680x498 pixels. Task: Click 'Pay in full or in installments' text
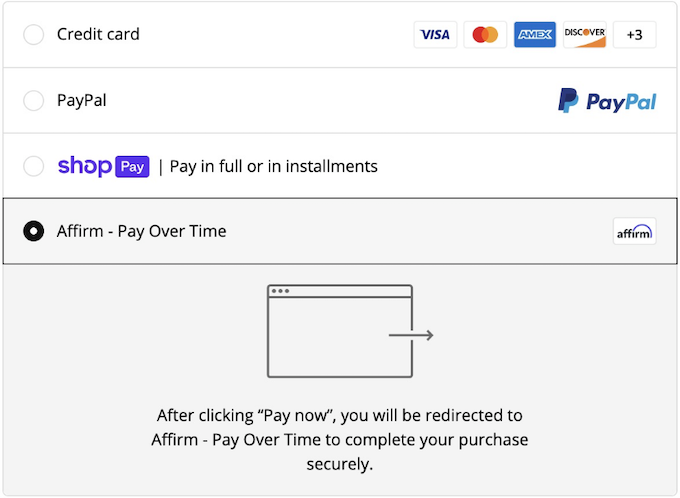point(274,167)
